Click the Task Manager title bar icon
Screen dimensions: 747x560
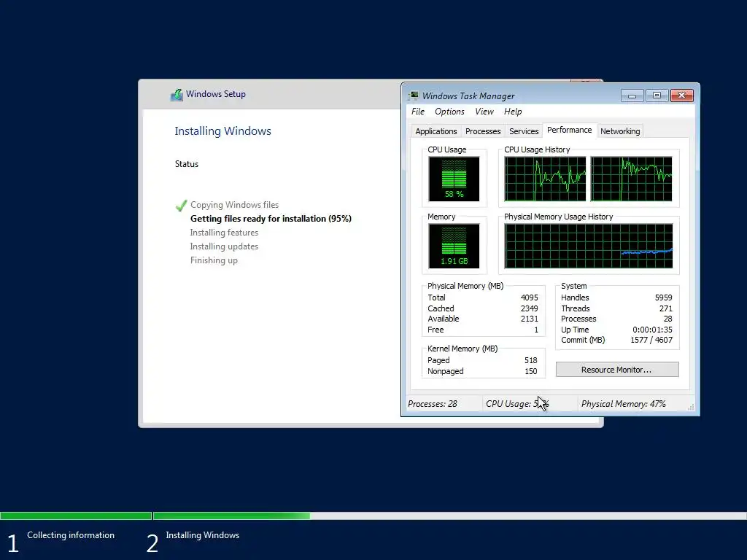413,96
